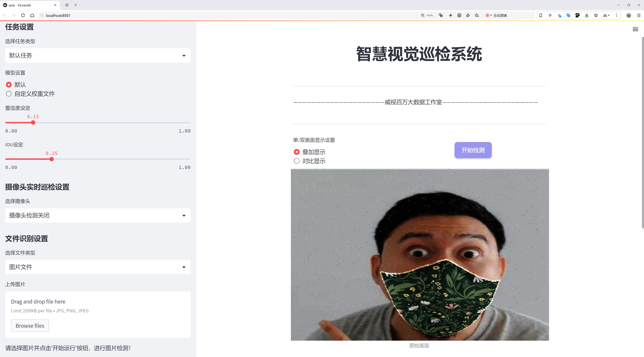Add this page to favorites with star-plus

477,15
